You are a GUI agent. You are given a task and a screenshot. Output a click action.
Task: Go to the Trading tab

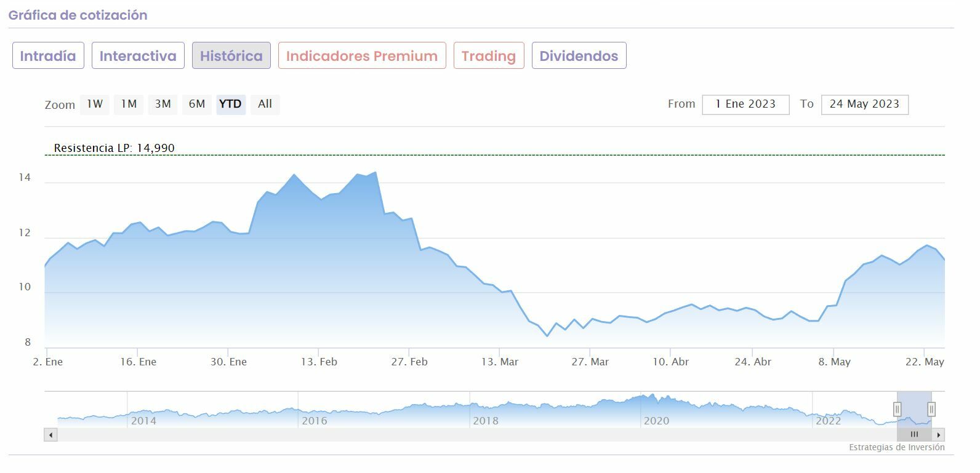pos(489,56)
